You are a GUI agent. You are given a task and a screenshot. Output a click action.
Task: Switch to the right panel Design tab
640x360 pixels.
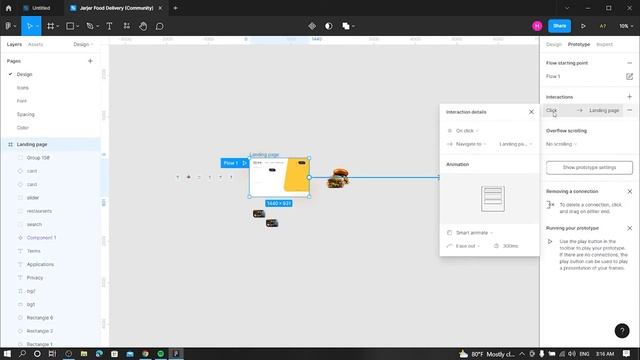point(554,44)
